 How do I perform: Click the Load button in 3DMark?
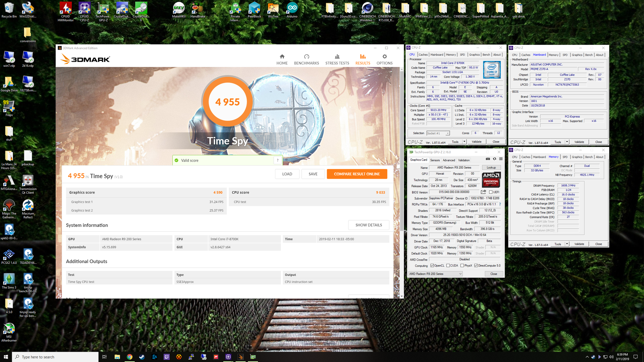287,174
